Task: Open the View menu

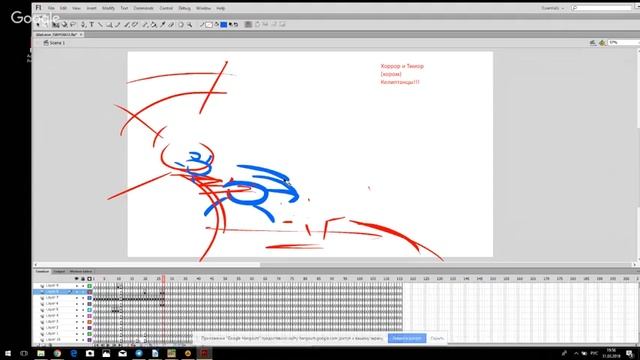Action: [76, 8]
